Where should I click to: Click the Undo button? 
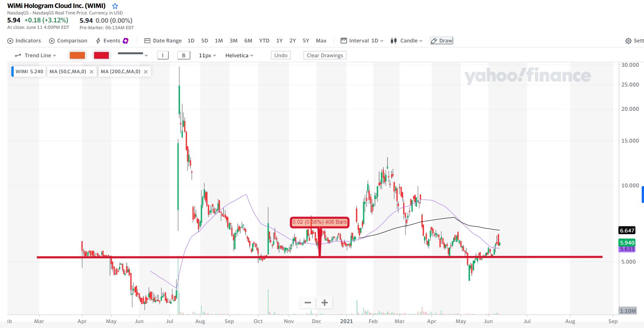tap(281, 55)
